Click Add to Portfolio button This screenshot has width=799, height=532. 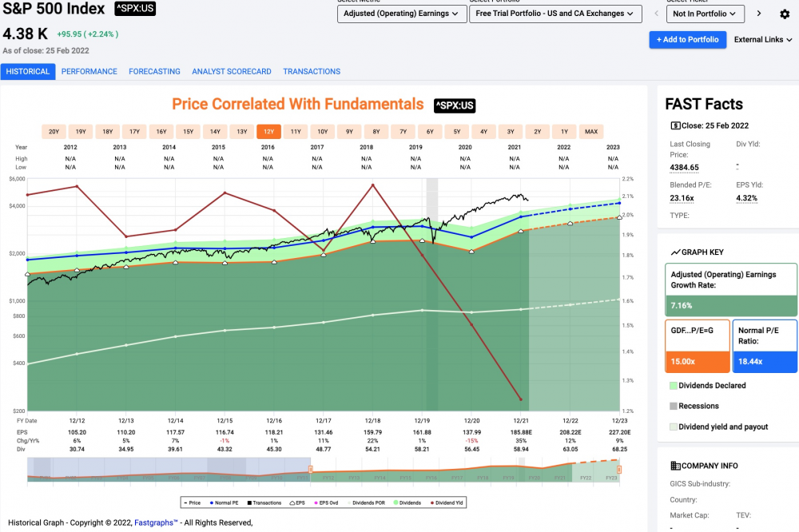pyautogui.click(x=687, y=40)
